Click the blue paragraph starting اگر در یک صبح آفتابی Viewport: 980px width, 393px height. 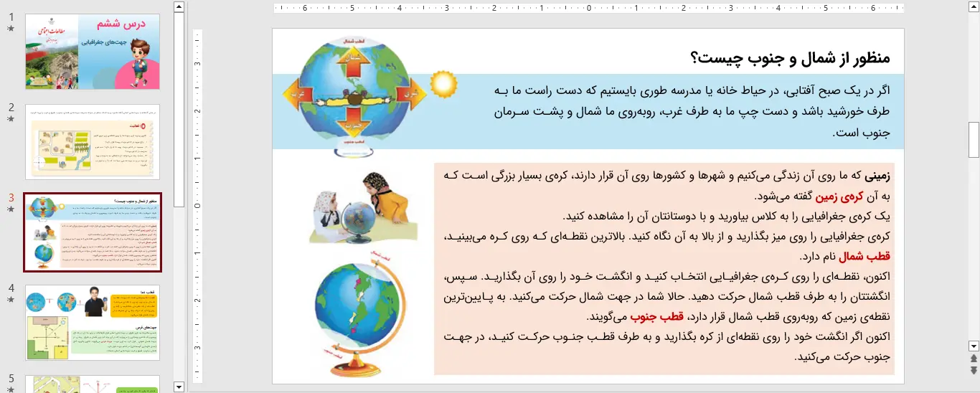coord(690,111)
